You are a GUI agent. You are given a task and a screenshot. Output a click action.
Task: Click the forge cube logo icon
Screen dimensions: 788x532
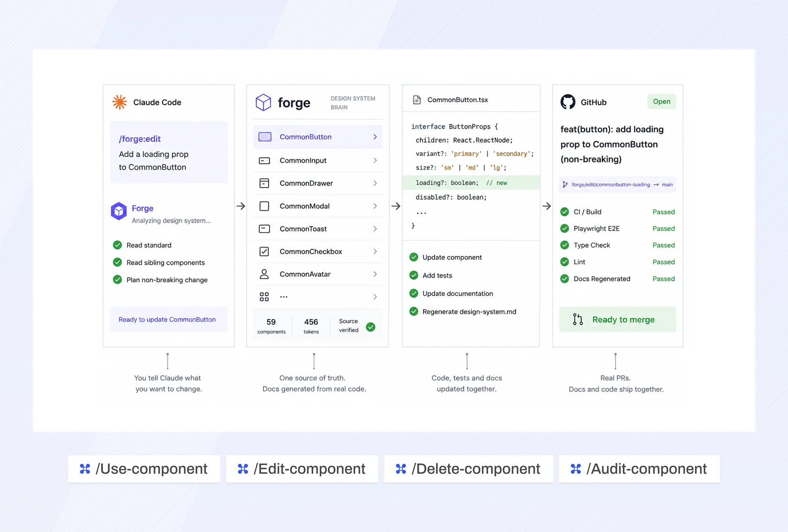263,102
